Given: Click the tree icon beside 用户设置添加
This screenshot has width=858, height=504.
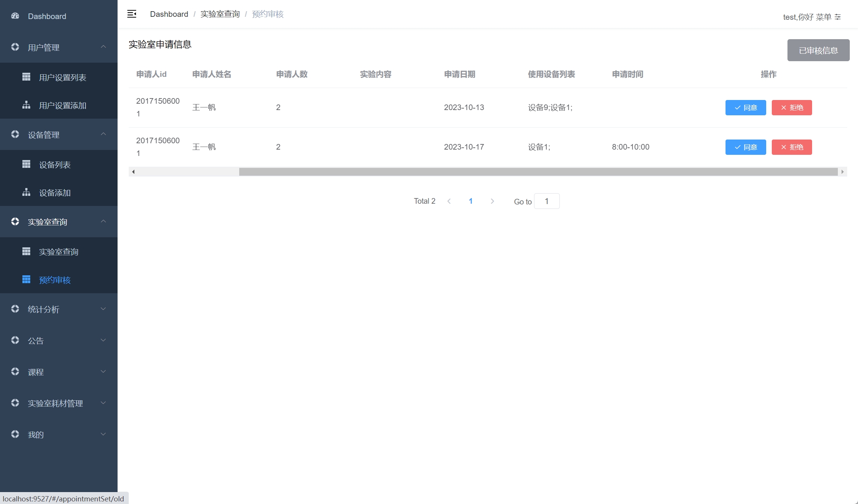Looking at the screenshot, I should 26,105.
